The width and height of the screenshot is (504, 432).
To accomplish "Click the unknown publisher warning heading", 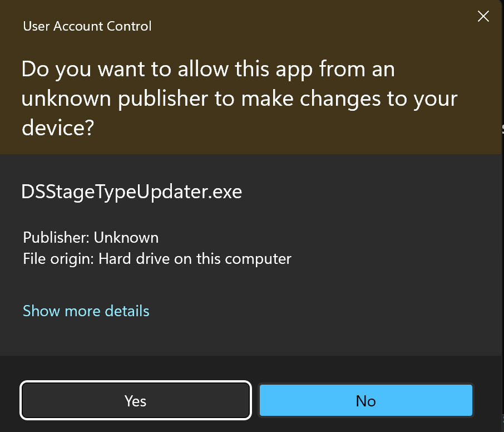I will tap(239, 98).
